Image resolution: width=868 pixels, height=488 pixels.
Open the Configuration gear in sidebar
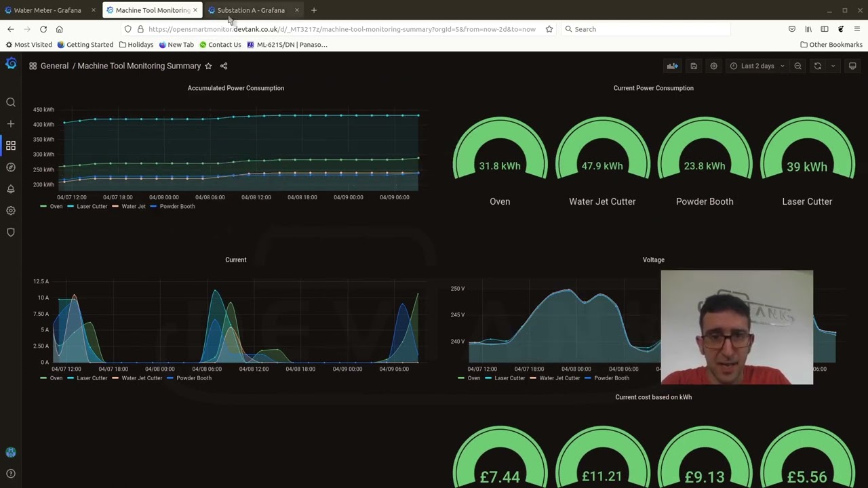[11, 211]
